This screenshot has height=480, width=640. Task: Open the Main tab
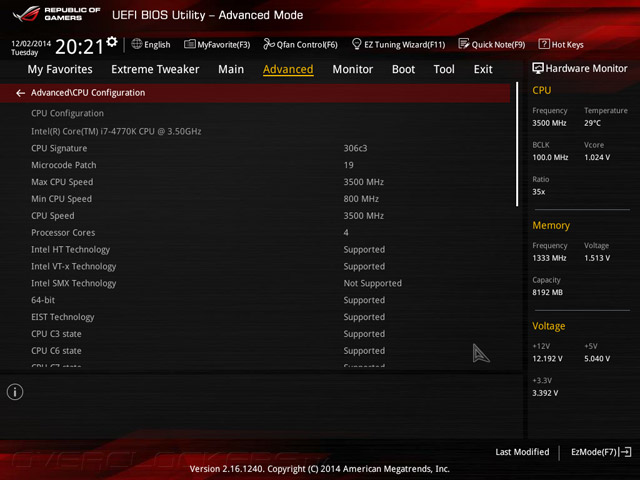click(x=231, y=69)
